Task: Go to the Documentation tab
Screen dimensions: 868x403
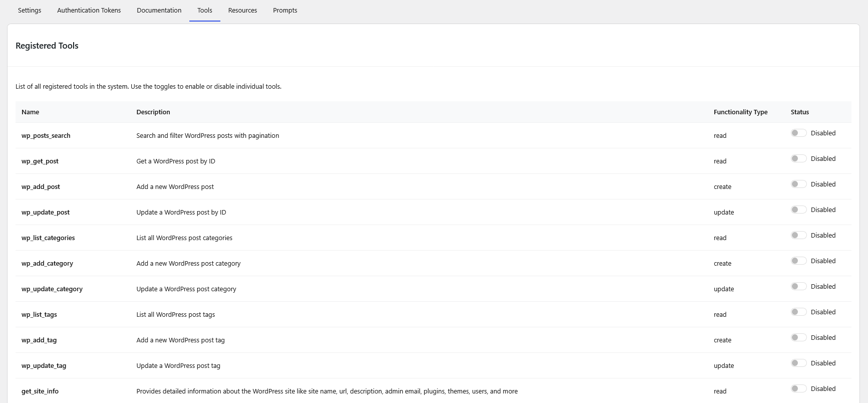Action: pos(159,11)
